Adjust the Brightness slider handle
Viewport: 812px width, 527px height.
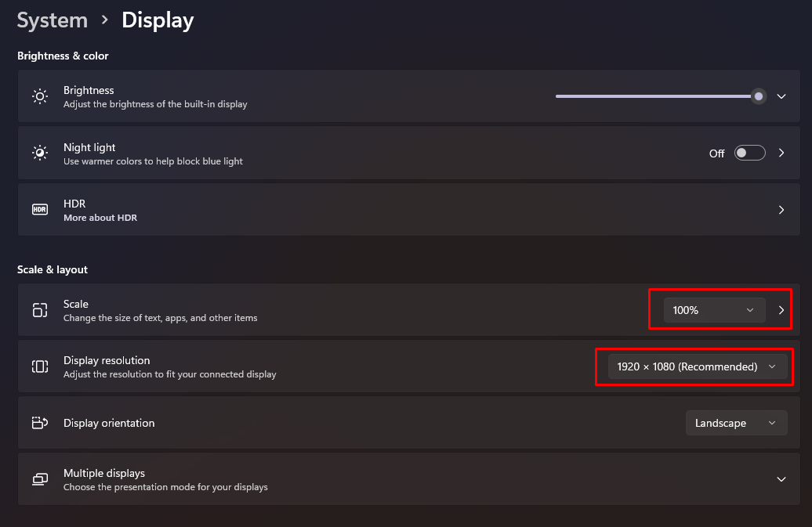(x=757, y=96)
